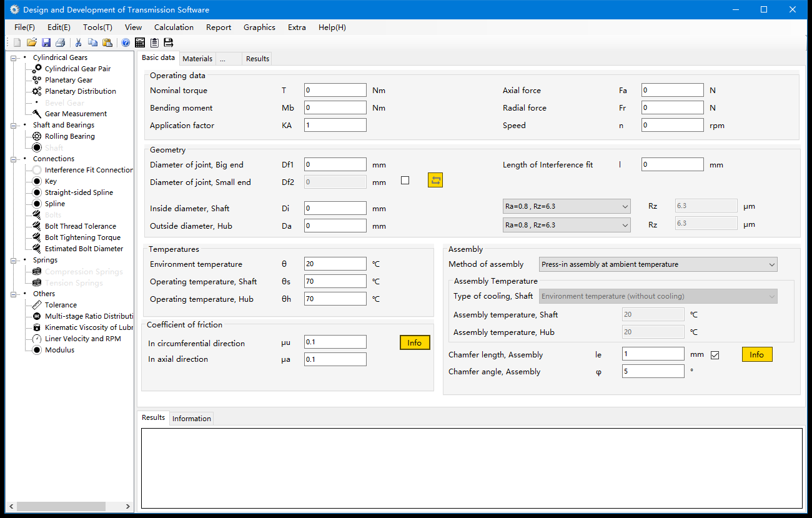Click into the Environment temperature field
Screen dimensions: 812x518
(x=335, y=264)
